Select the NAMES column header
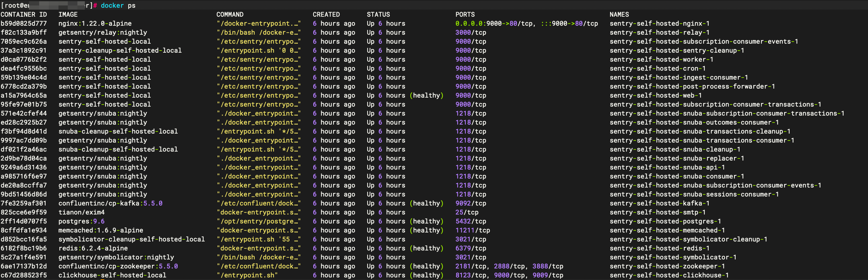The height and width of the screenshot is (280, 868). point(619,14)
